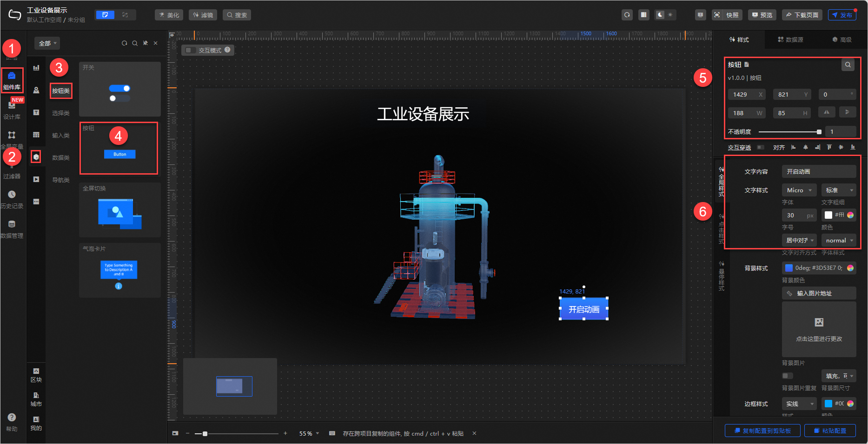Open the 城市 city section
The image size is (868, 444).
[36, 399]
